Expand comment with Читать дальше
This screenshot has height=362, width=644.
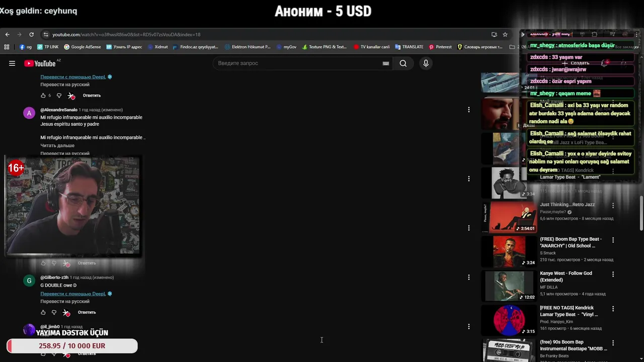[57, 145]
